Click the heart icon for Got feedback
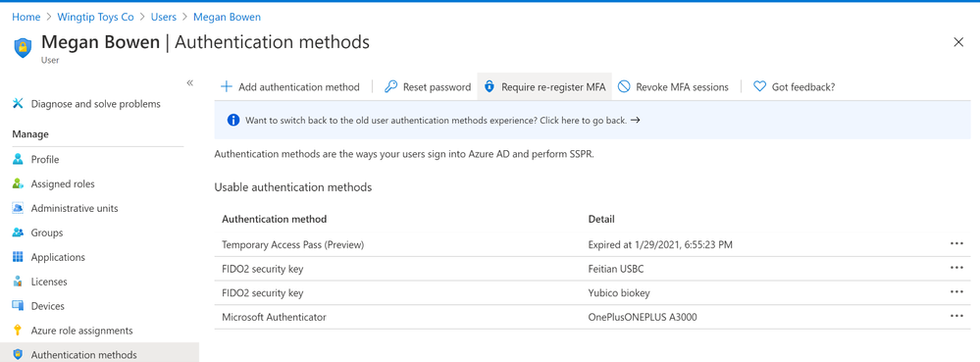980x362 pixels. click(759, 87)
